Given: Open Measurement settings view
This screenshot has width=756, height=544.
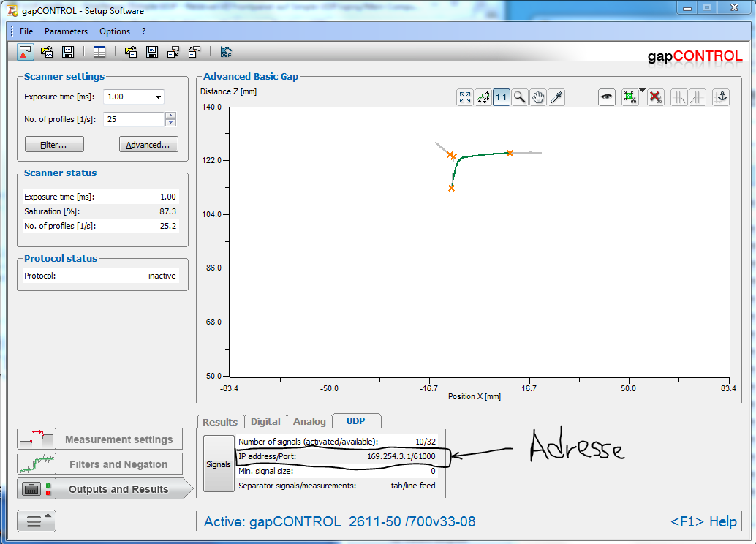Looking at the screenshot, I should 100,439.
